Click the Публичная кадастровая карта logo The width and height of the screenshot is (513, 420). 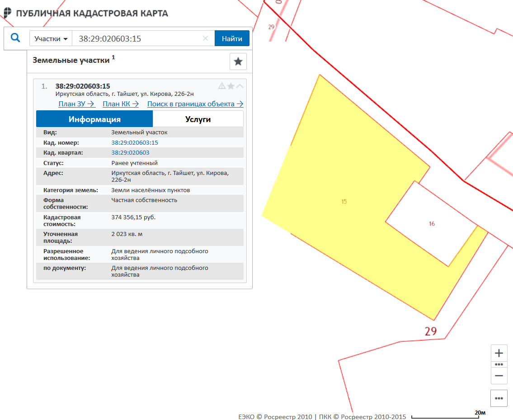coord(86,14)
